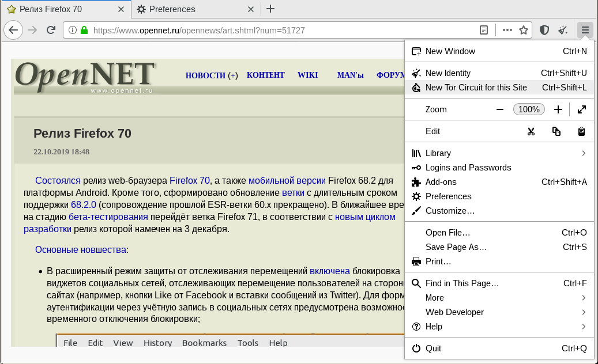The width and height of the screenshot is (598, 364).
Task: Toggle reader view in address bar
Action: [x=484, y=30]
